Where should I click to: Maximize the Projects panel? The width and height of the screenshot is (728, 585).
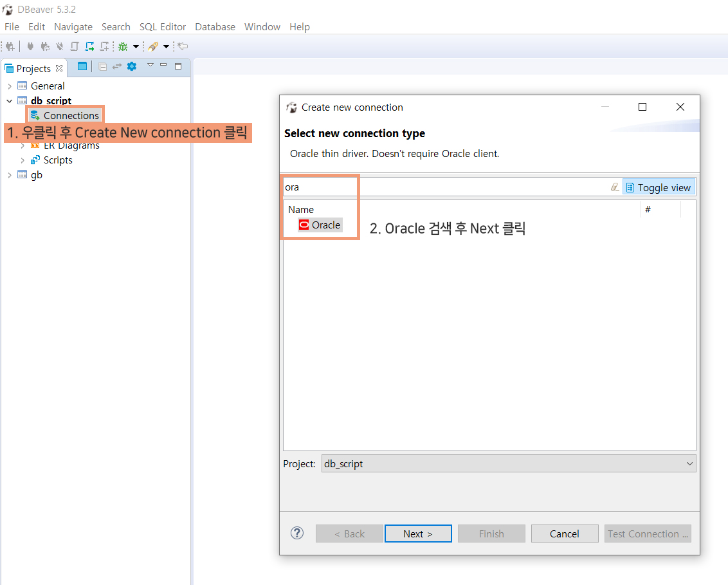click(x=178, y=66)
